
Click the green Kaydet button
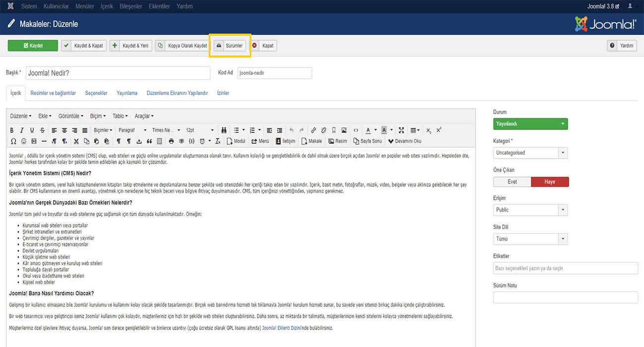(x=33, y=46)
